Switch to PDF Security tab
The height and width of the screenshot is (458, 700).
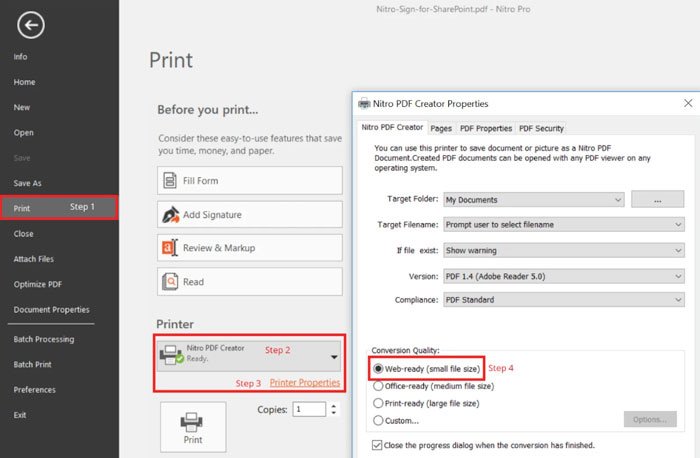pos(541,129)
